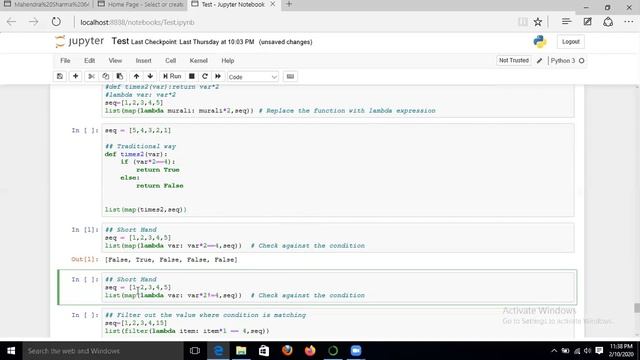The width and height of the screenshot is (640, 360).
Task: Go forward in the browser
Action: click(33, 22)
